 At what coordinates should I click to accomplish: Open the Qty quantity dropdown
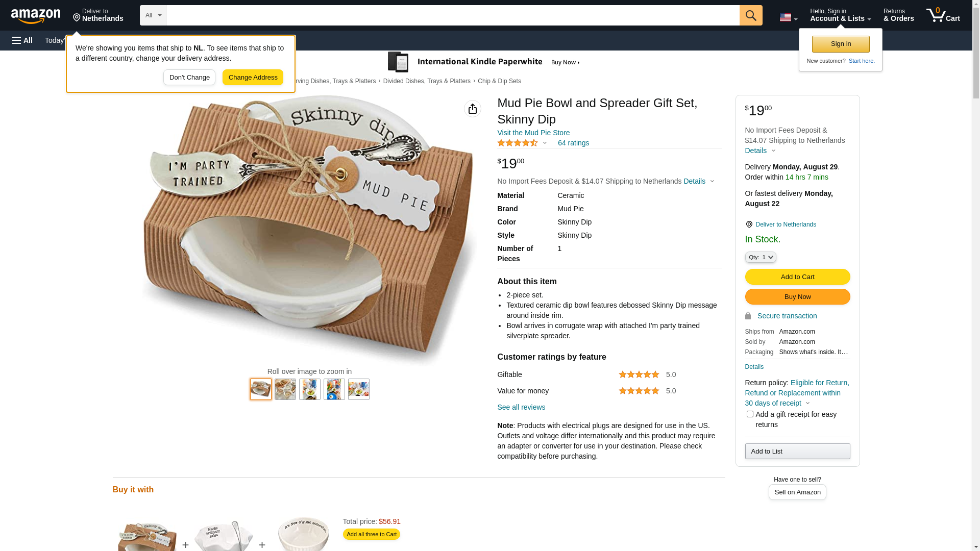761,258
